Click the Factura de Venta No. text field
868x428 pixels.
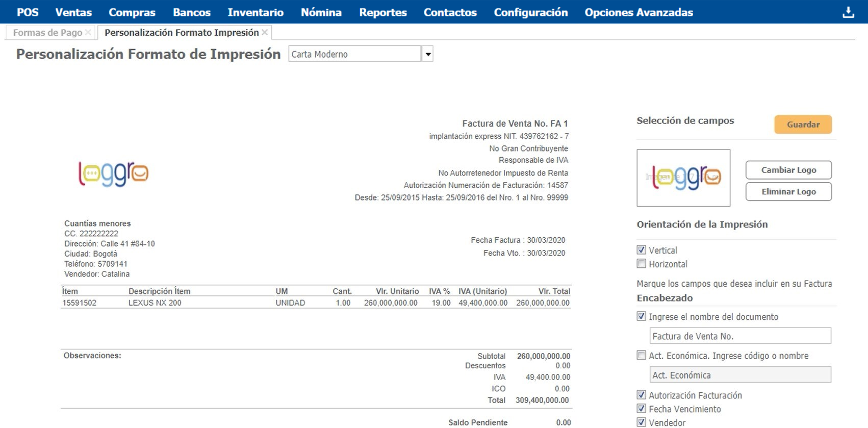coord(740,336)
